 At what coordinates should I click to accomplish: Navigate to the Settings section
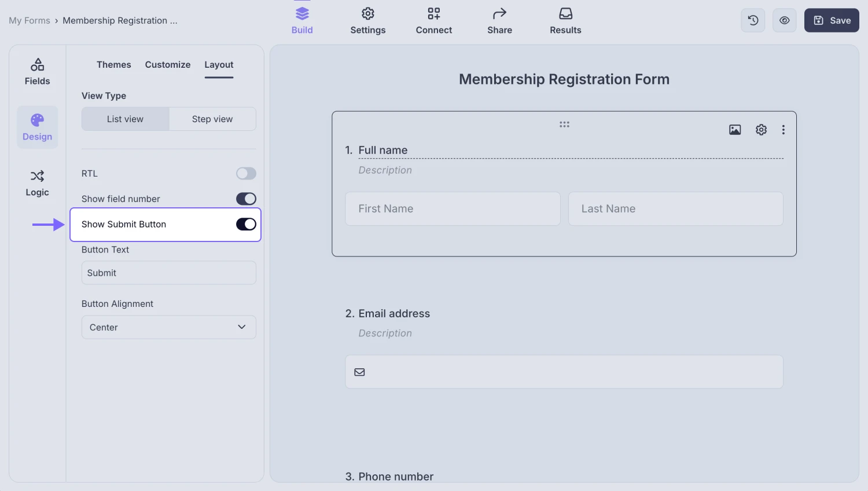367,20
